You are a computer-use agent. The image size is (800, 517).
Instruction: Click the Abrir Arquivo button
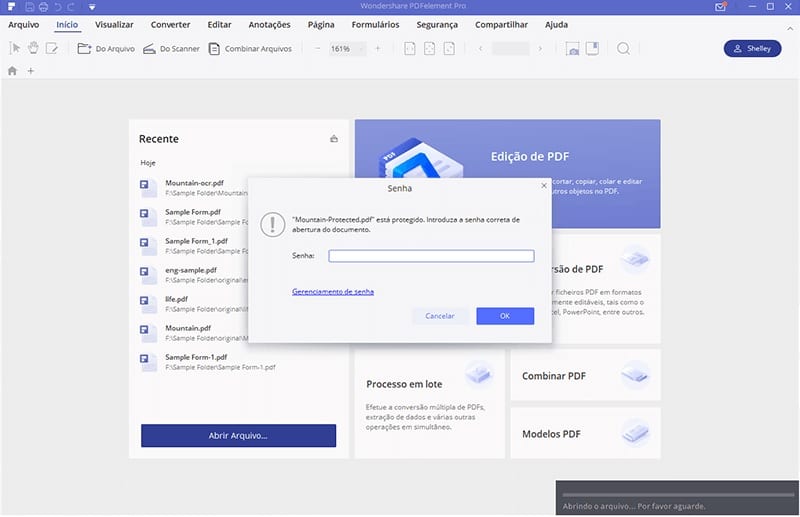(x=238, y=436)
